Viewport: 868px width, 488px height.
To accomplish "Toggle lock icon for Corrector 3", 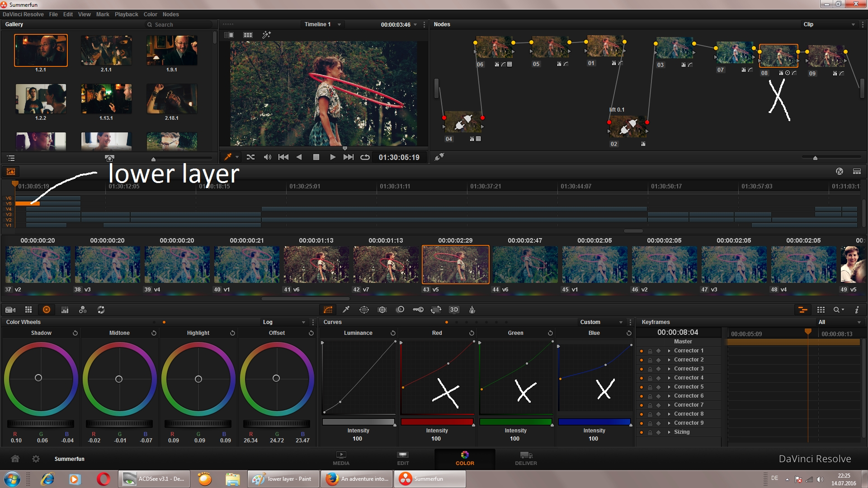I will point(650,369).
